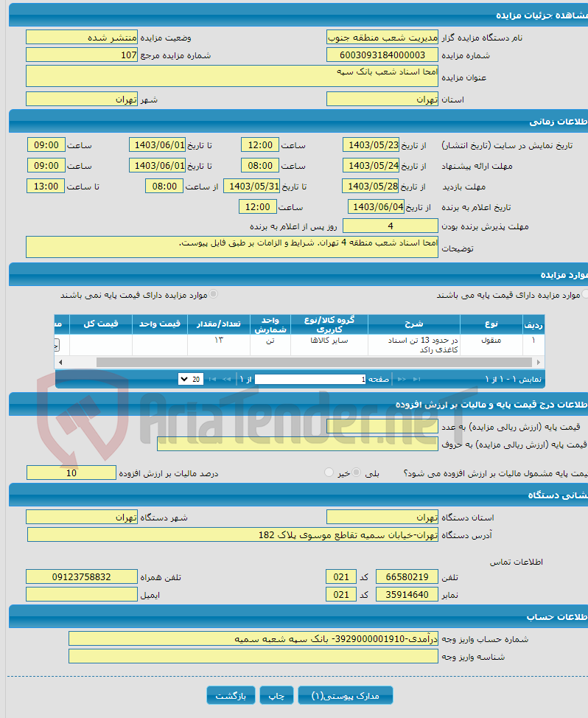588x718 pixels.
Task: Click the شهر field showing تهران
Action: 82,99
